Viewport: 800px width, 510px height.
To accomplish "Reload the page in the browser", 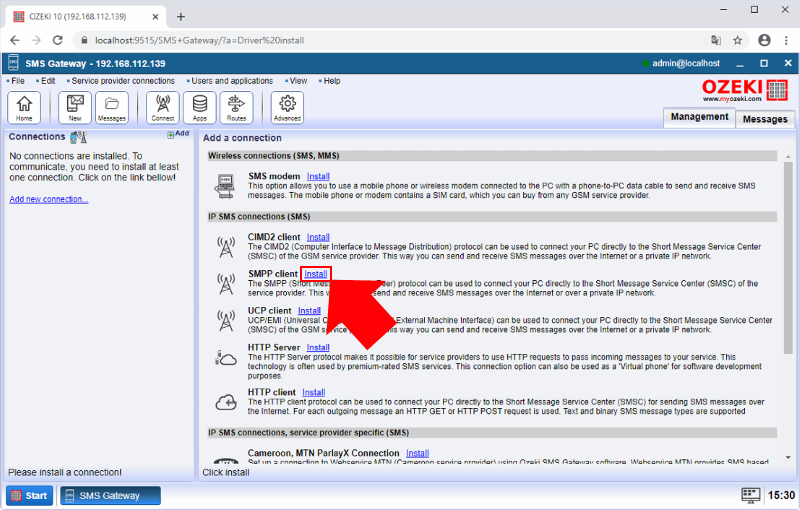I will [x=58, y=40].
